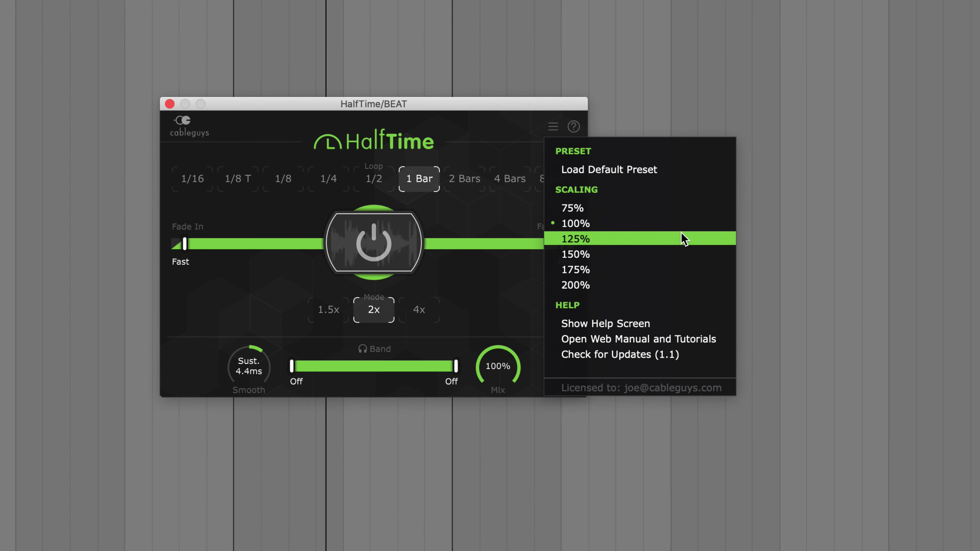The image size is (980, 551).
Task: Toggle the 1.5x mode selector
Action: 328,309
